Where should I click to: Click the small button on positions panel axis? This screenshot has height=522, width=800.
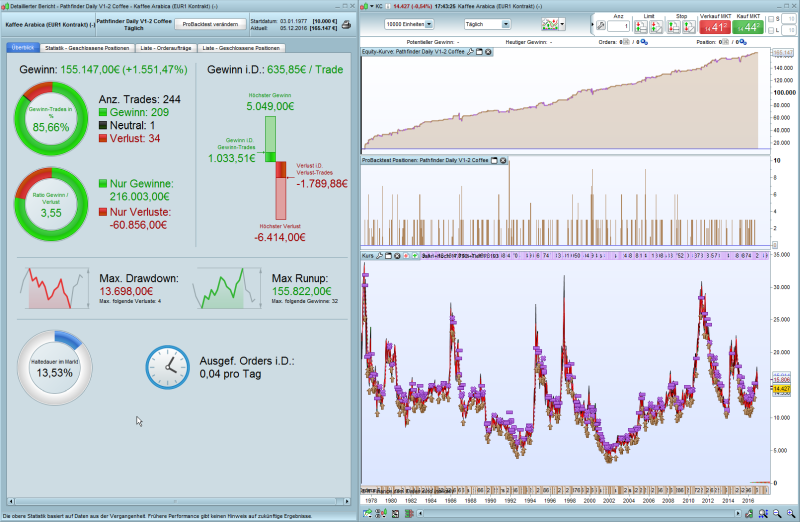(x=774, y=245)
